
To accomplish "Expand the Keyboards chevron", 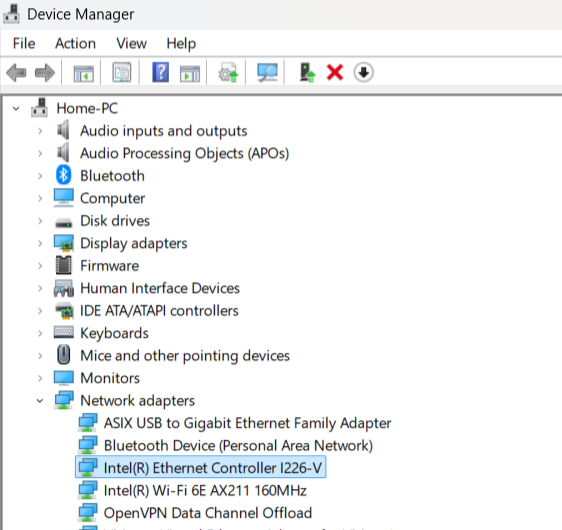I will [40, 333].
